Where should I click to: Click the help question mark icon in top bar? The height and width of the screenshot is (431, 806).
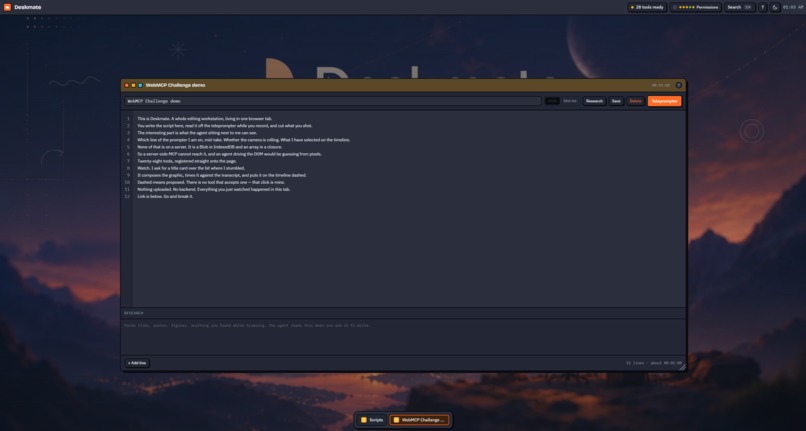[x=763, y=7]
